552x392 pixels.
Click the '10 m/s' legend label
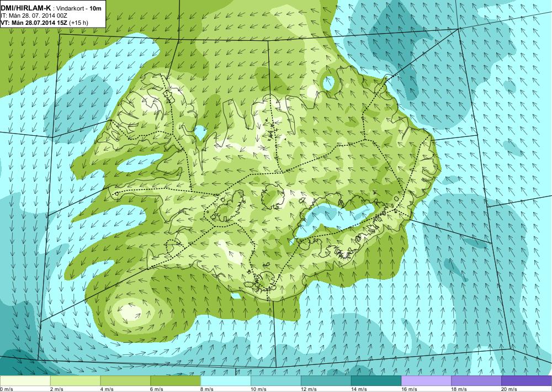click(x=259, y=389)
